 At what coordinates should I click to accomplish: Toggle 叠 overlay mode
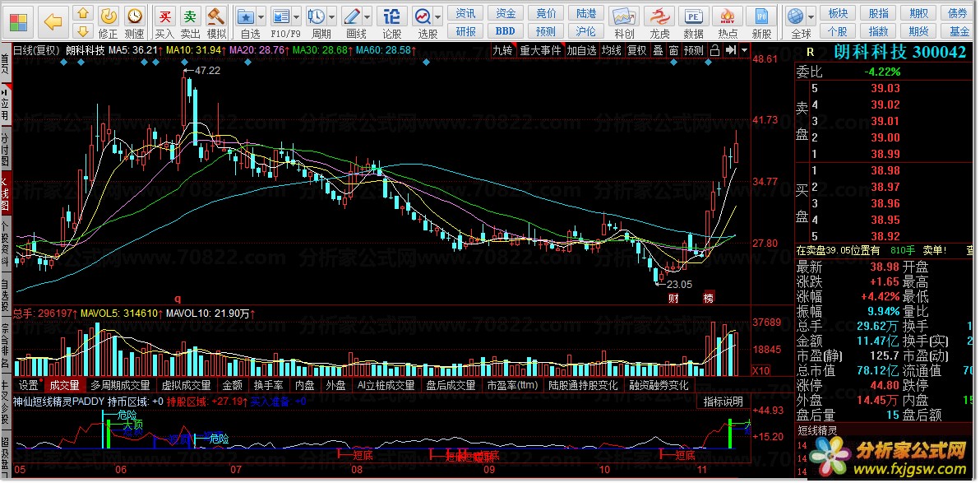(658, 50)
